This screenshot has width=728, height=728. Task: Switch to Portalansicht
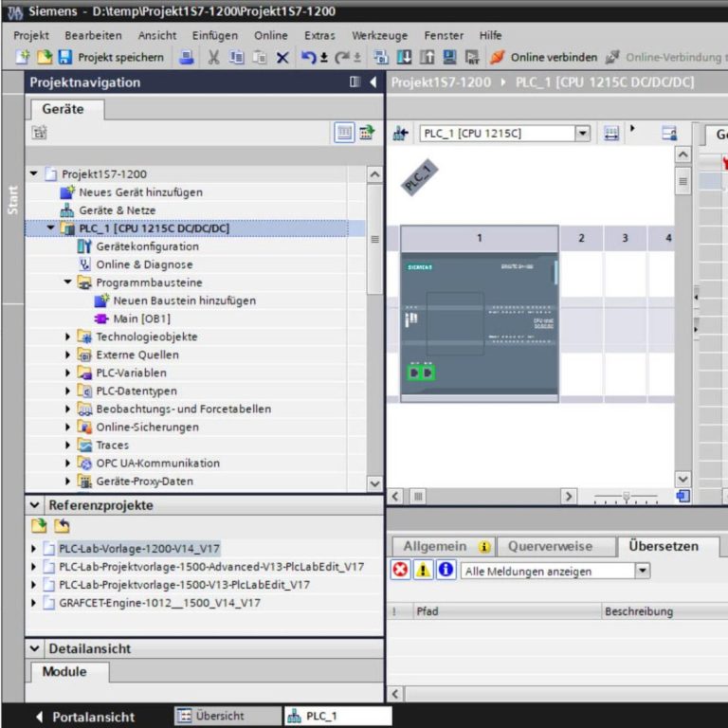86,717
